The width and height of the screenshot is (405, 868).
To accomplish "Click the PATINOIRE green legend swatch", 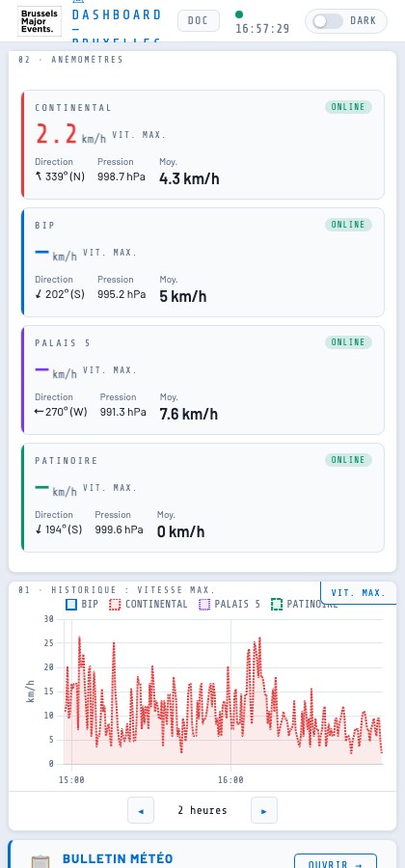I will [277, 605].
